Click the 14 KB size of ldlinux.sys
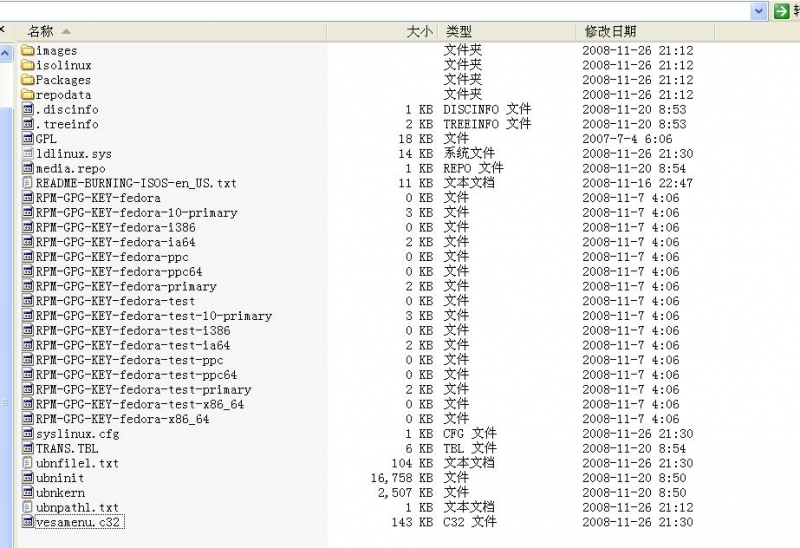Image resolution: width=800 pixels, height=548 pixels. [416, 154]
